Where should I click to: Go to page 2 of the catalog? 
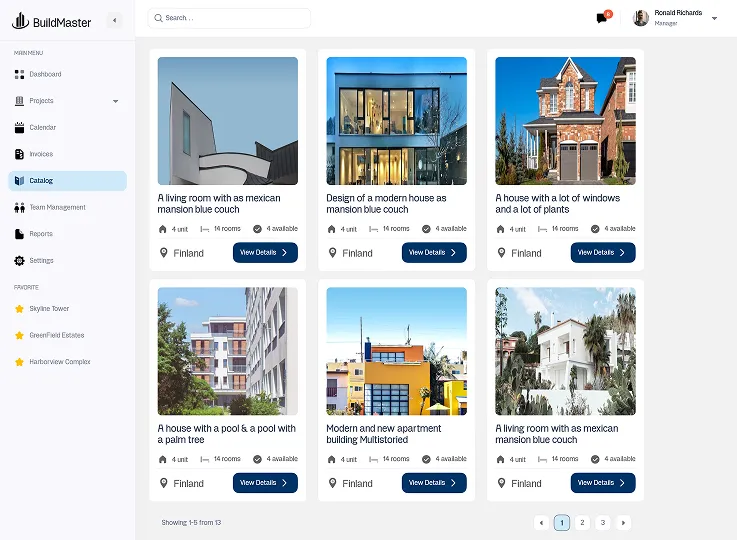click(x=582, y=522)
